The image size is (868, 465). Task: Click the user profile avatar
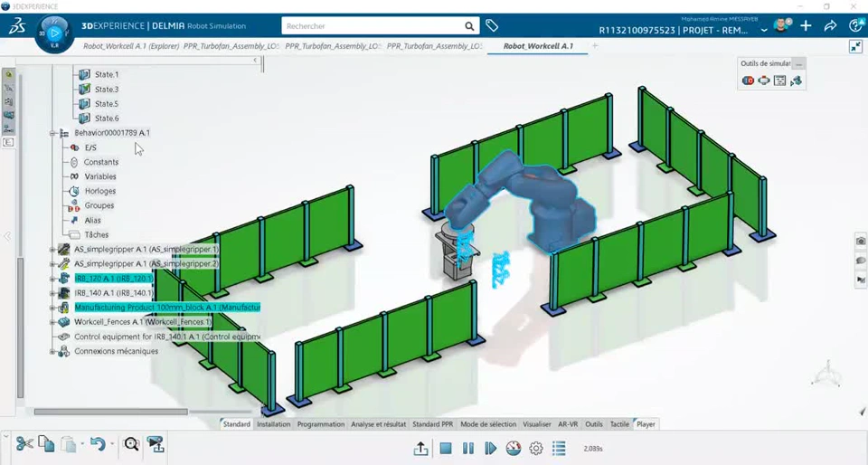(x=780, y=26)
